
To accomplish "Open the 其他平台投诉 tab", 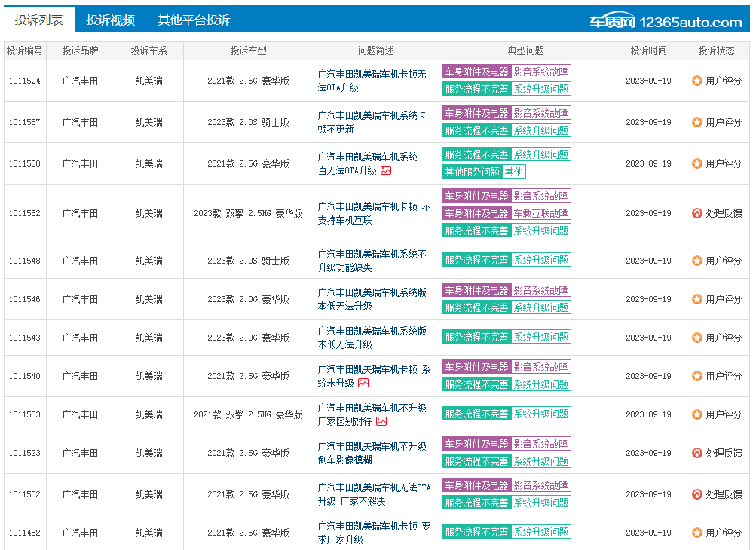I will 194,20.
